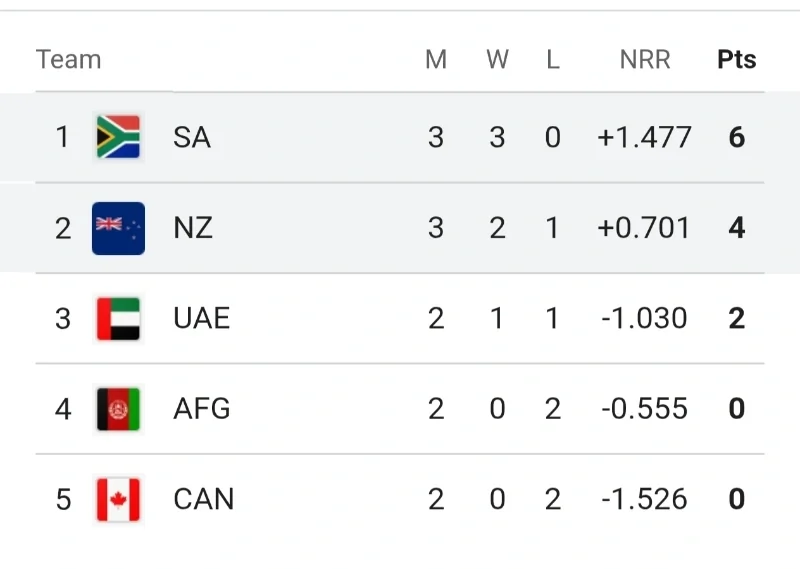Click Canada's -1.526 NRR value
This screenshot has height=569, width=800.
(644, 499)
